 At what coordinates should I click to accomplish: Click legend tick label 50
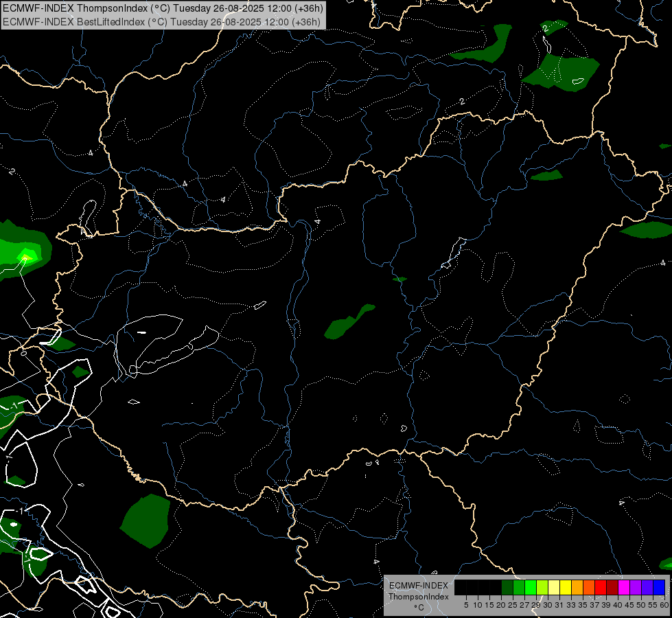tap(641, 605)
